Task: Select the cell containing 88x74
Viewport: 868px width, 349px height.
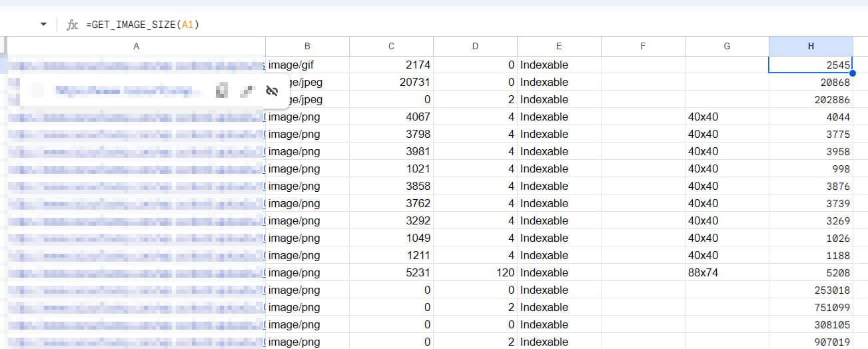Action: (x=726, y=273)
